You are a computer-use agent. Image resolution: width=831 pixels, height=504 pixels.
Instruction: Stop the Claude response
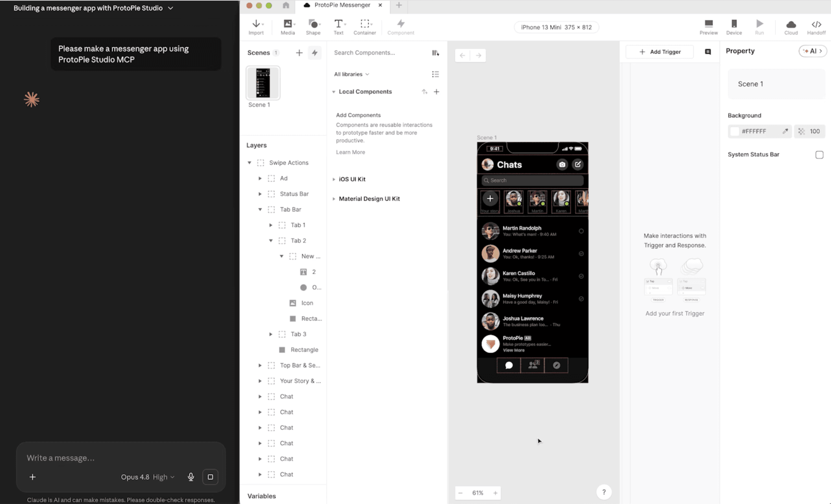click(210, 477)
